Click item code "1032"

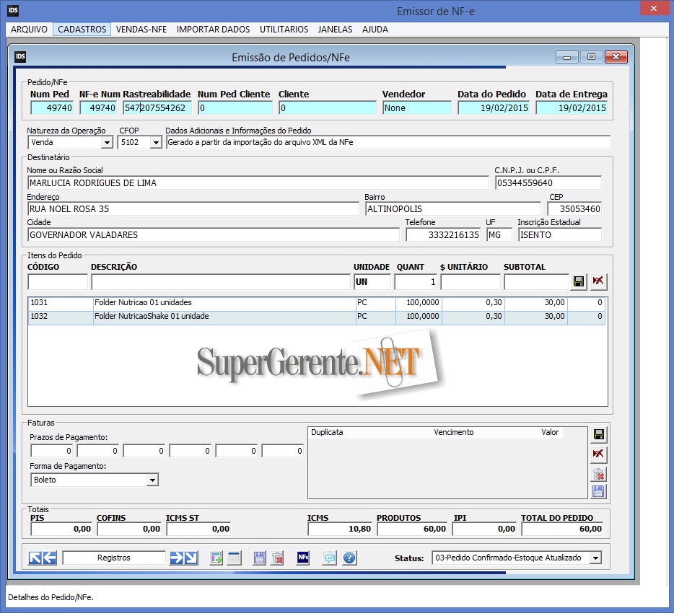39,316
